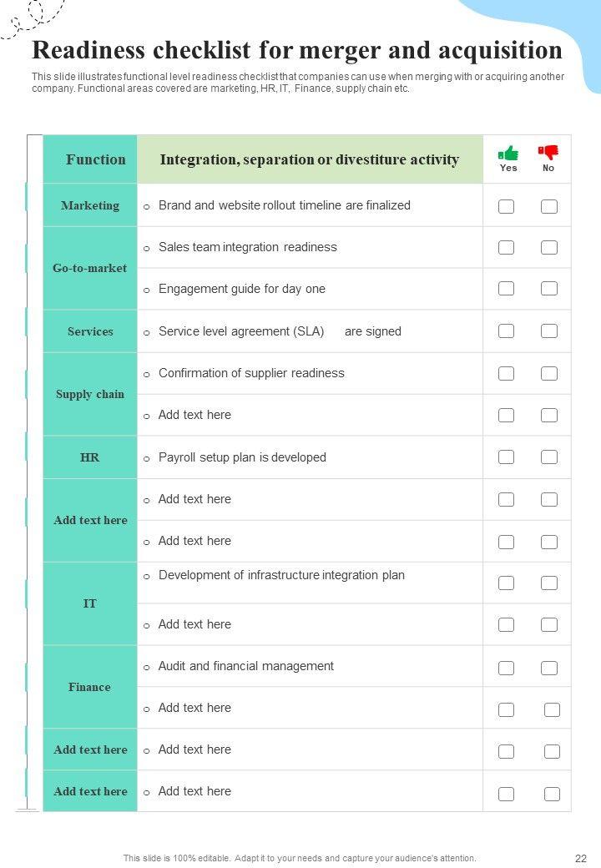
Task: Check Yes for Brand and website rollout
Action: (507, 206)
